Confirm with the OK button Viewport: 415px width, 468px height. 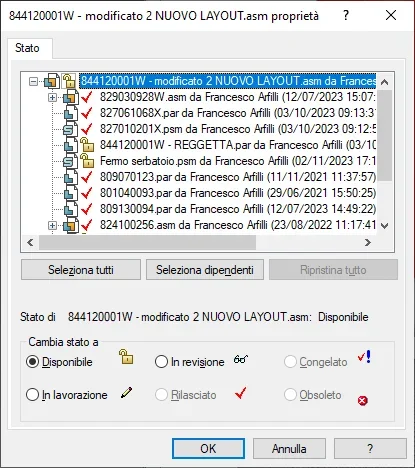pyautogui.click(x=208, y=448)
